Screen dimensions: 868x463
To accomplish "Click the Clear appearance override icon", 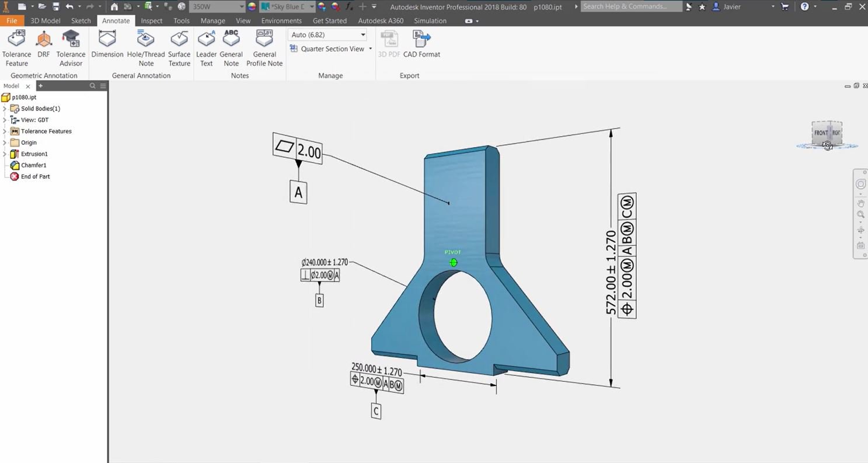I will click(x=336, y=6).
